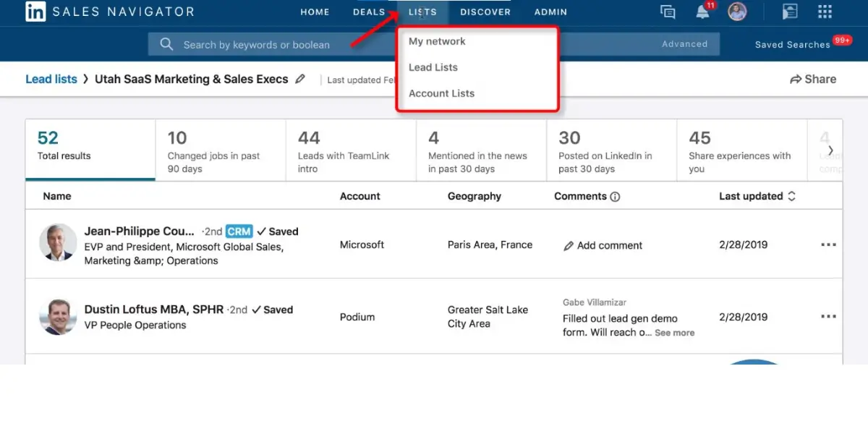Click the Gabe Villamizar comment author

point(595,302)
